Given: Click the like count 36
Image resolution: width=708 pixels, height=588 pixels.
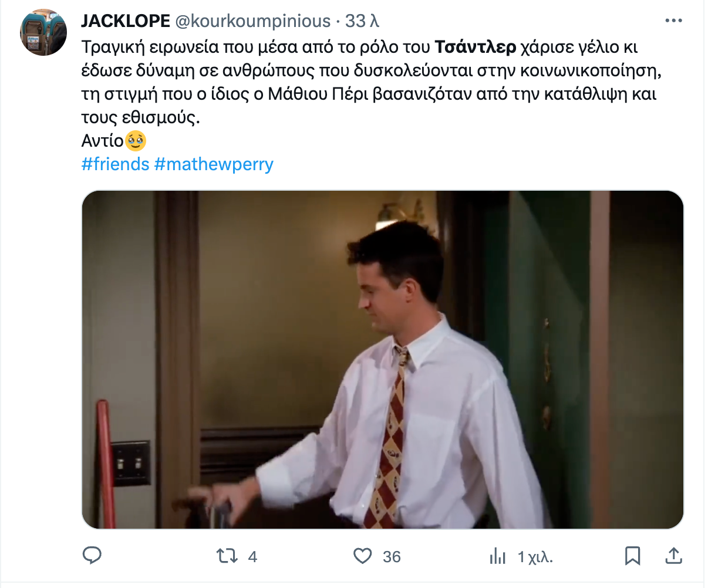Looking at the screenshot, I should (392, 556).
